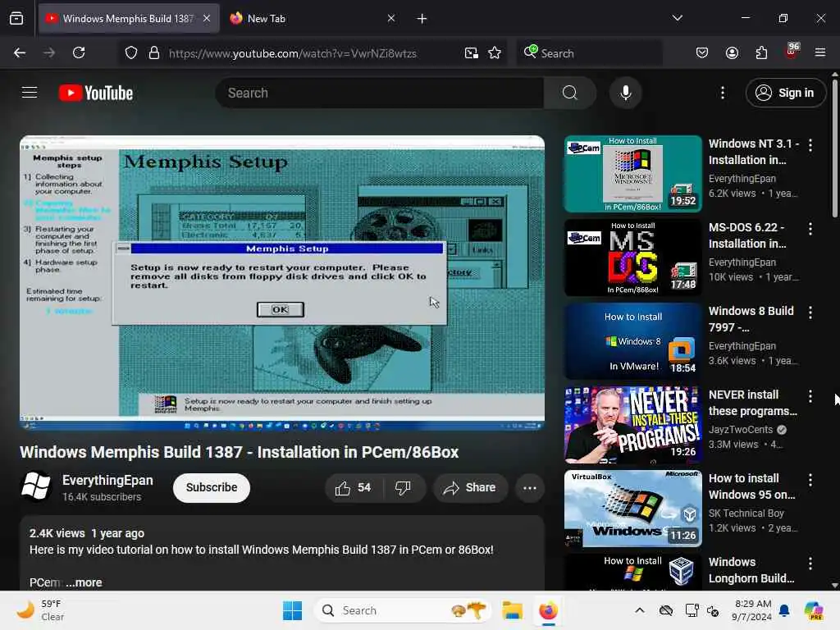Viewport: 840px width, 630px height.
Task: Share the video
Action: [470, 487]
